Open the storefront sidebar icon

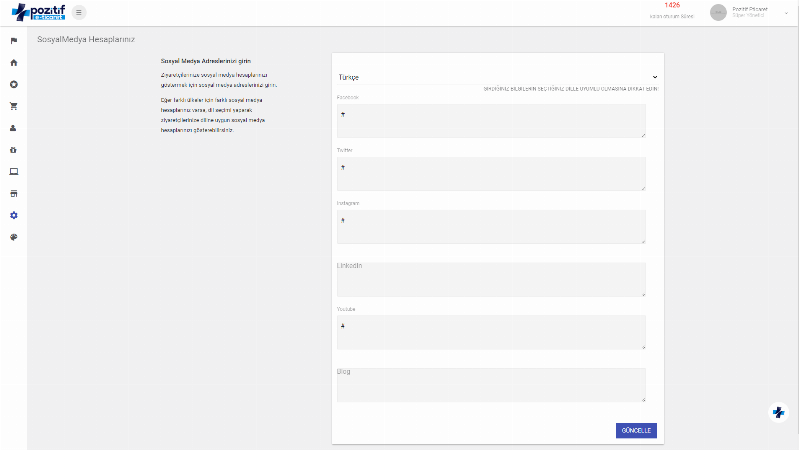tap(14, 193)
